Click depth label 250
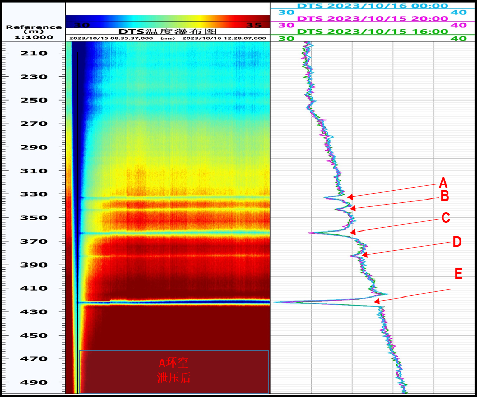 [34, 100]
